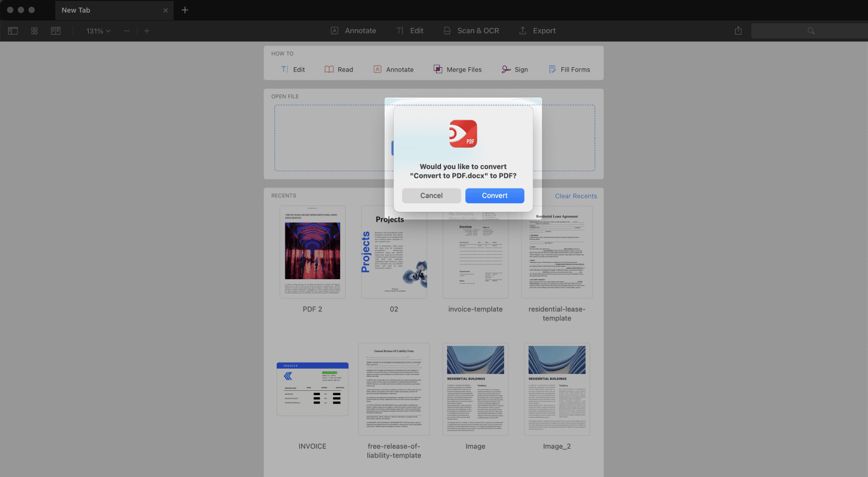Viewport: 868px width, 477px height.
Task: Open the free-release-of-liability-template thumbnail
Action: (394, 389)
